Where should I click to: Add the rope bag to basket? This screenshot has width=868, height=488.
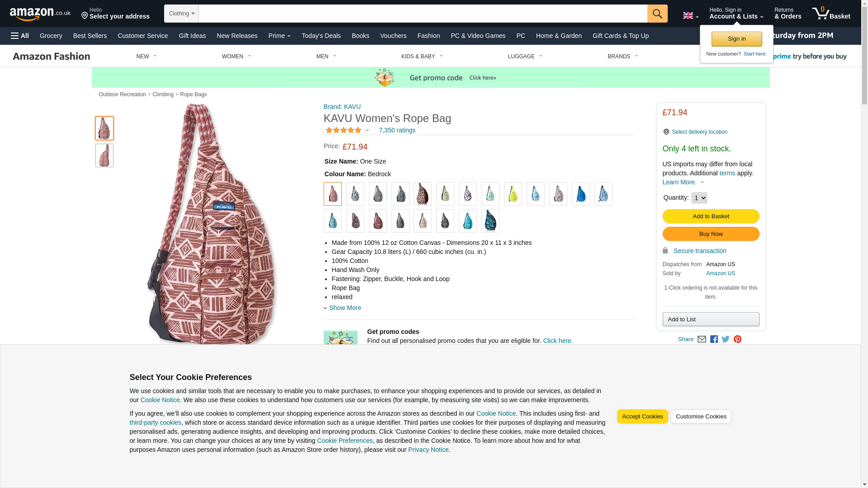(711, 216)
